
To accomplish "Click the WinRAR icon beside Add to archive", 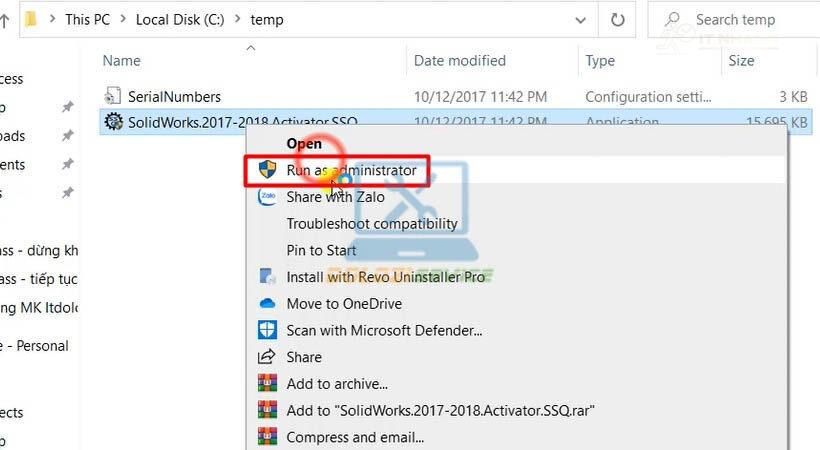I will [x=267, y=383].
